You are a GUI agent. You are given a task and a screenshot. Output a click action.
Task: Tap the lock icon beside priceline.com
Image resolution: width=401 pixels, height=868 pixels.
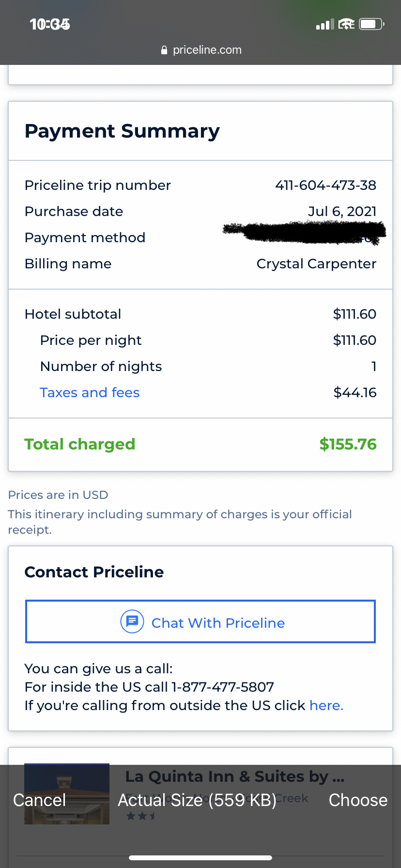point(164,50)
